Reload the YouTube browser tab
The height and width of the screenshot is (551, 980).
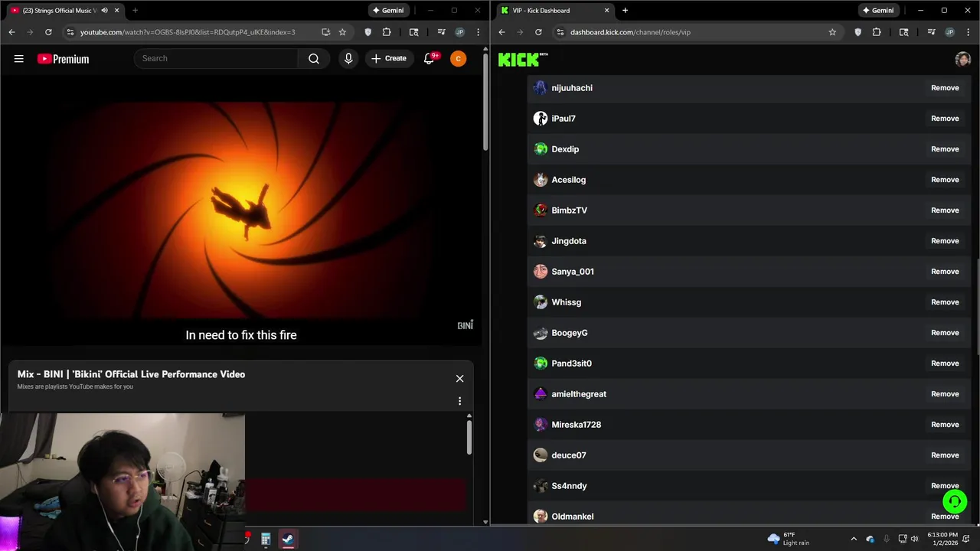pyautogui.click(x=48, y=32)
